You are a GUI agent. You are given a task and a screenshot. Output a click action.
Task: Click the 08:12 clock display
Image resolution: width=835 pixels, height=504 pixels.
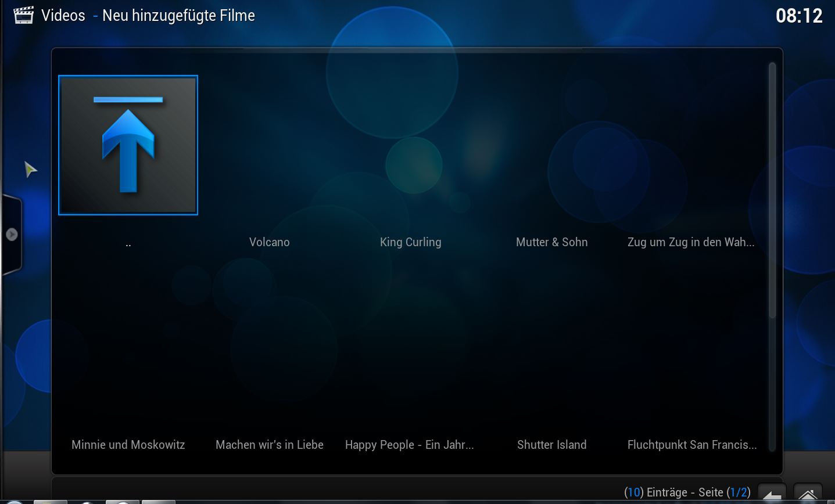click(799, 16)
